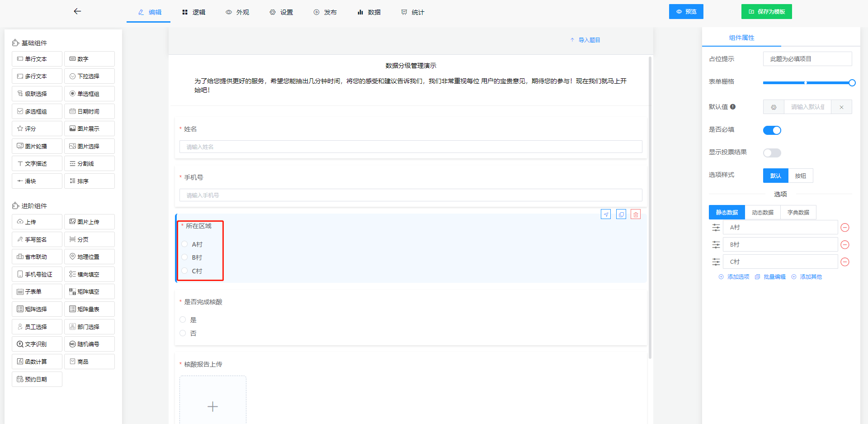
Task: Clear default value with the X icon
Action: pyautogui.click(x=841, y=107)
